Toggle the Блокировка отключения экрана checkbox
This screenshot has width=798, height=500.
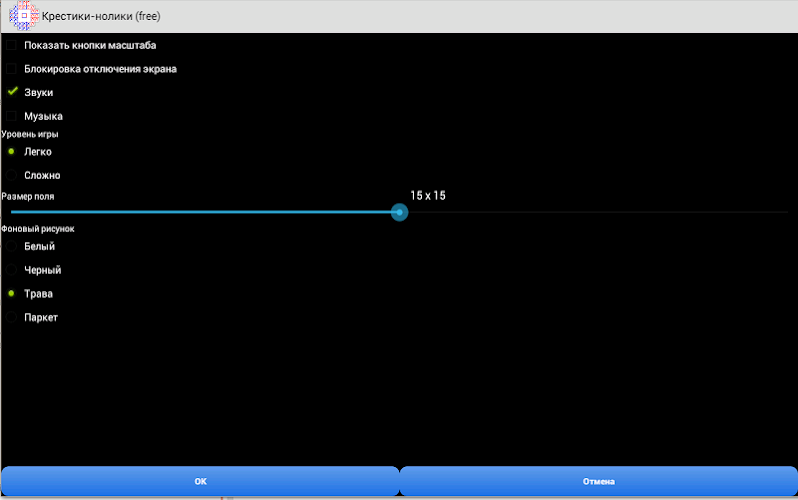(11, 69)
